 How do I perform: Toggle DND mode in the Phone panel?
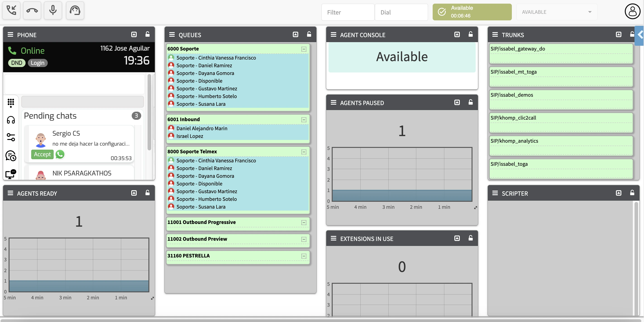point(17,63)
